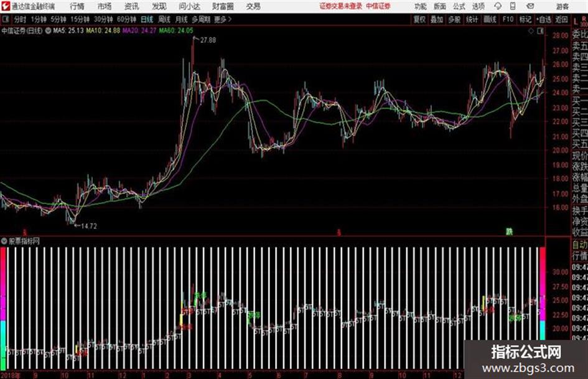Click the MA10: 24.88 value
Image resolution: width=588 pixels, height=379 pixels.
[x=103, y=30]
